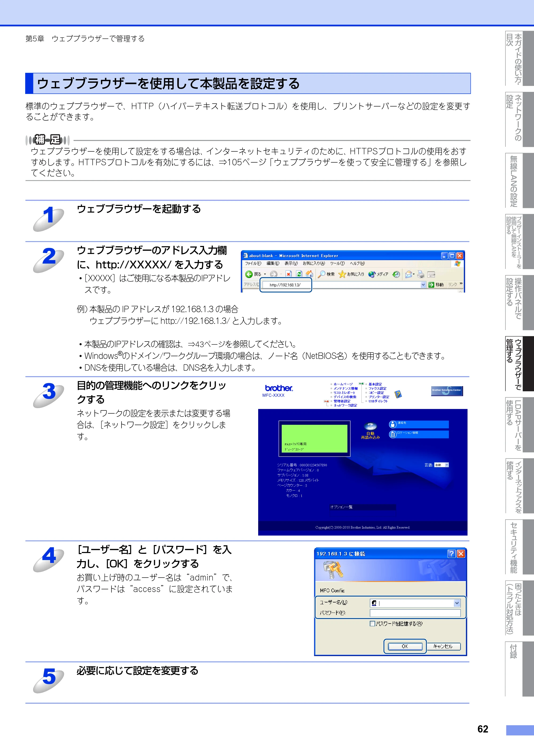The image size is (534, 756).
Task: Click the contact (連絡先) person icon
Action: (392, 424)
